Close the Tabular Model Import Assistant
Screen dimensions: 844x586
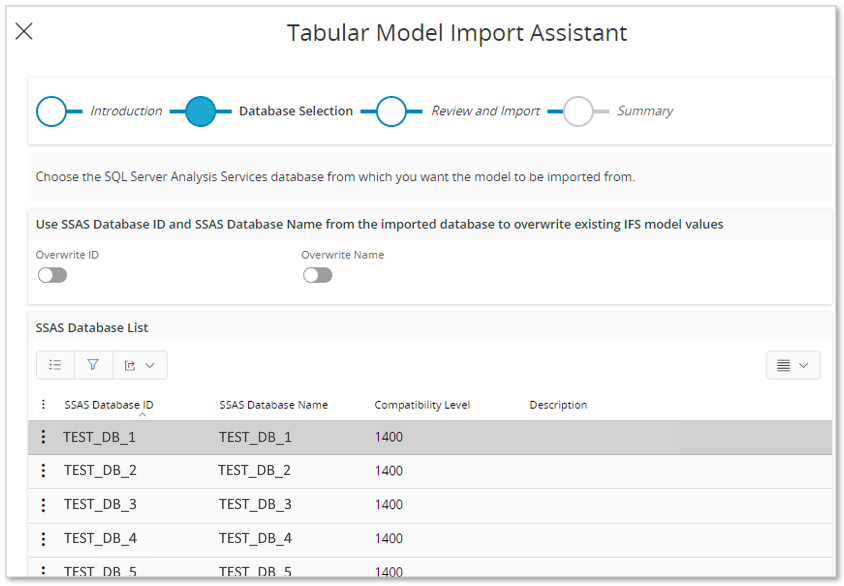pos(24,31)
